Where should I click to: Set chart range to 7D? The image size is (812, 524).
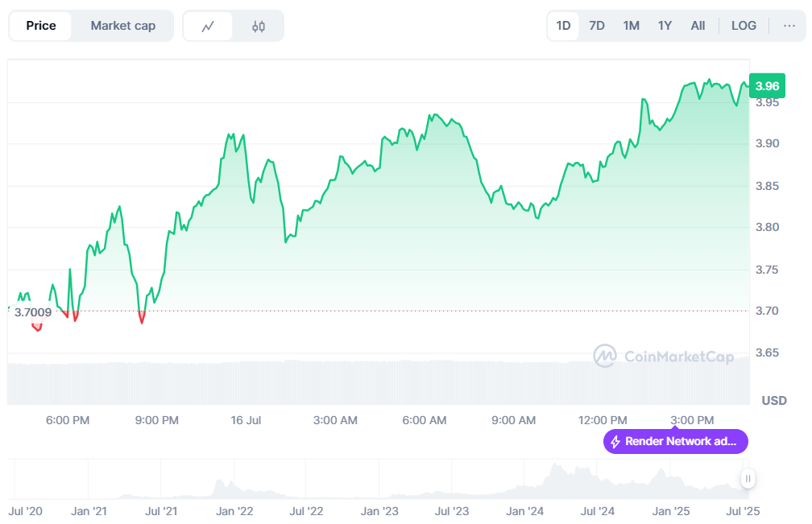(597, 26)
